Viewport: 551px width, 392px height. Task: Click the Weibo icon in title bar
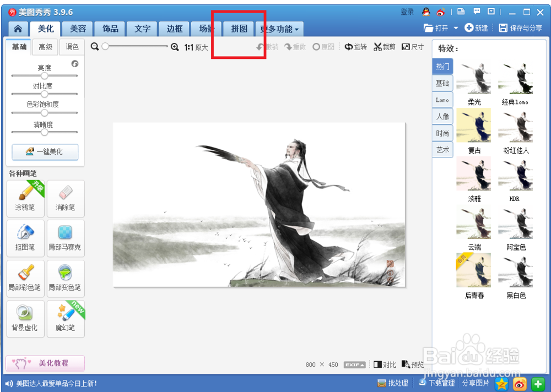441,12
